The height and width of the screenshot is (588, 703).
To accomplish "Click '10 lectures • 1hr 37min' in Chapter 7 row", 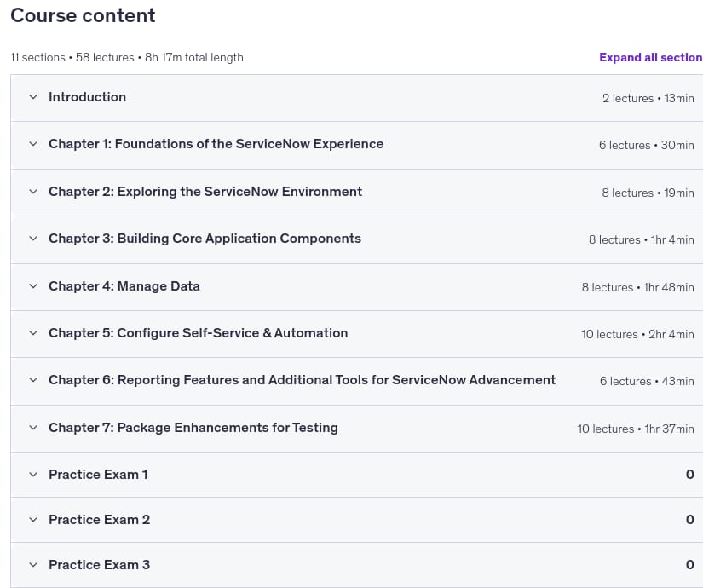I will pyautogui.click(x=636, y=429).
